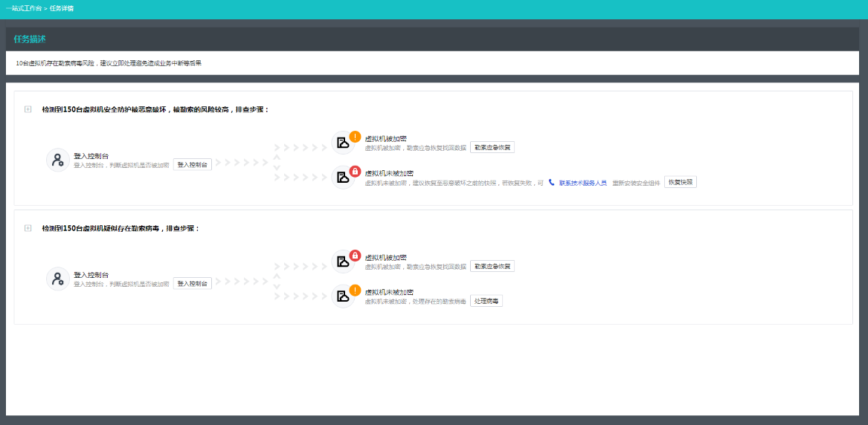
Task: Click 勒索应急恢复 in the first section
Action: 492,147
